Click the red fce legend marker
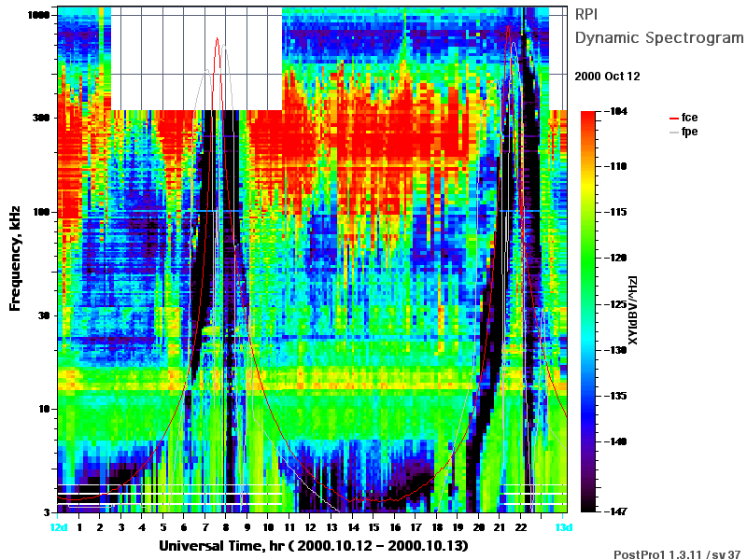747x560 pixels. (x=673, y=119)
